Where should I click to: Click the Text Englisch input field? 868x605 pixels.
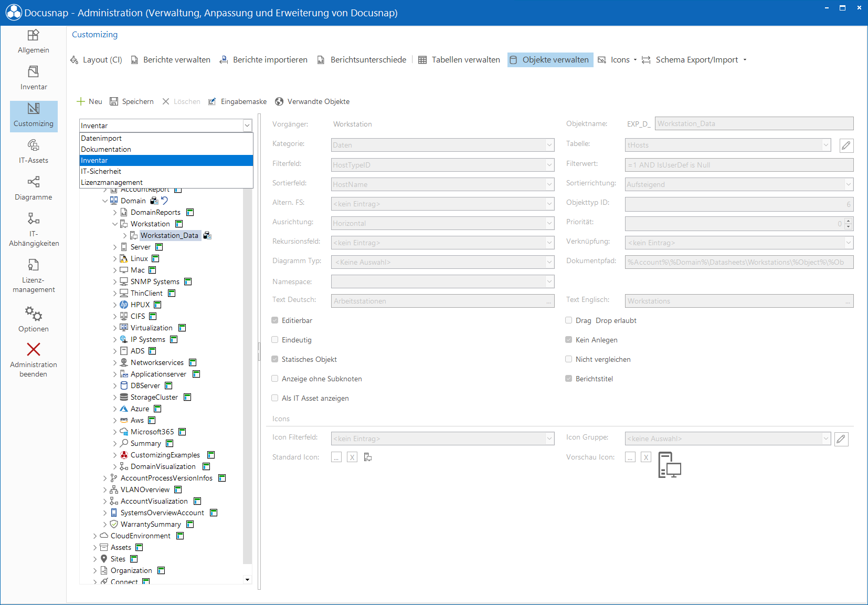739,301
